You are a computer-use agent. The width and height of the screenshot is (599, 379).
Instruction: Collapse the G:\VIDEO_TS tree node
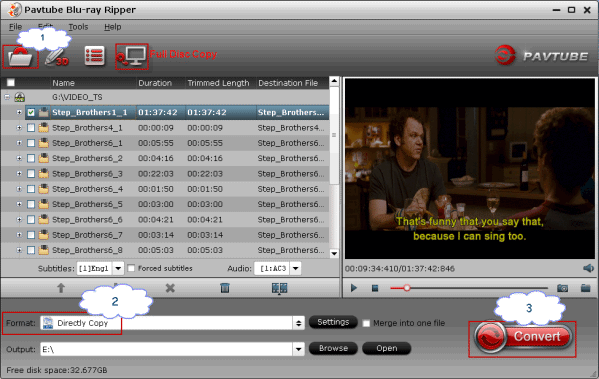[x=7, y=97]
